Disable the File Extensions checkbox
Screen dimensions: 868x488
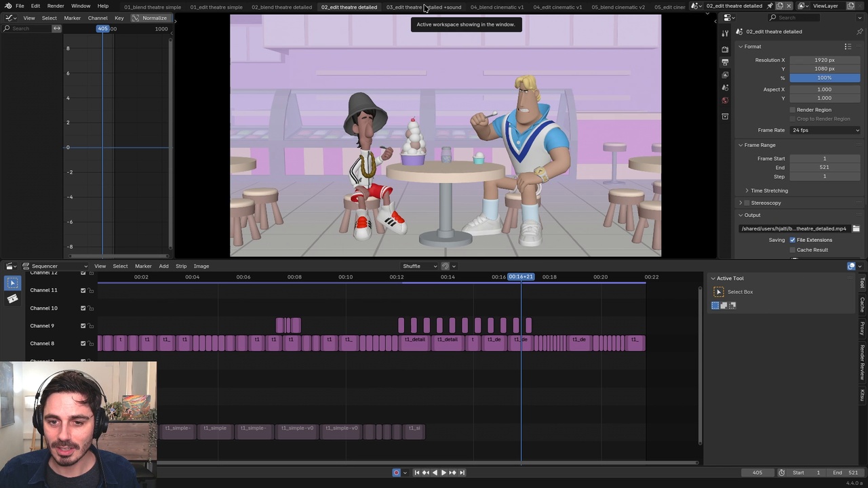tap(792, 240)
